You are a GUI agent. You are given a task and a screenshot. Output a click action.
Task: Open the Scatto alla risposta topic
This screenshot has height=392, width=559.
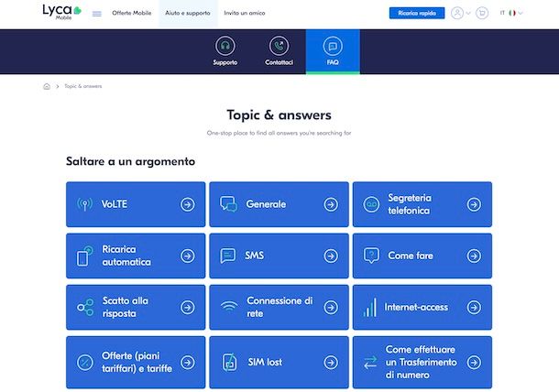coord(136,307)
